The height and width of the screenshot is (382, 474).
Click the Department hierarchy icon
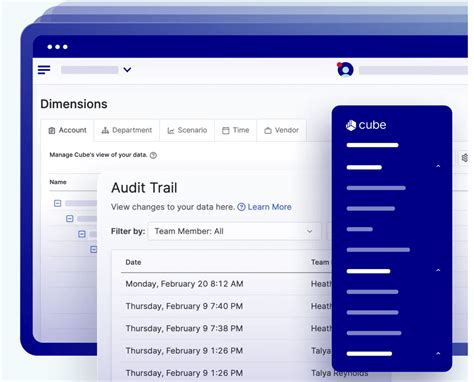point(105,131)
